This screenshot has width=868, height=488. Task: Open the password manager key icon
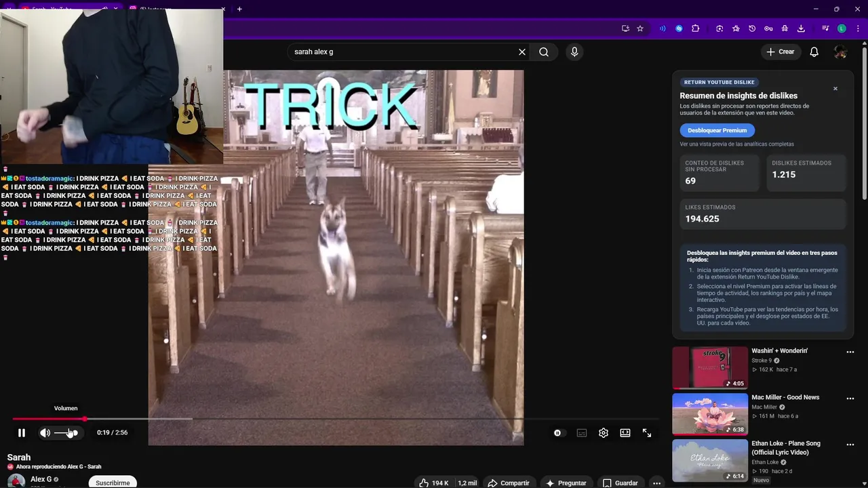(768, 28)
